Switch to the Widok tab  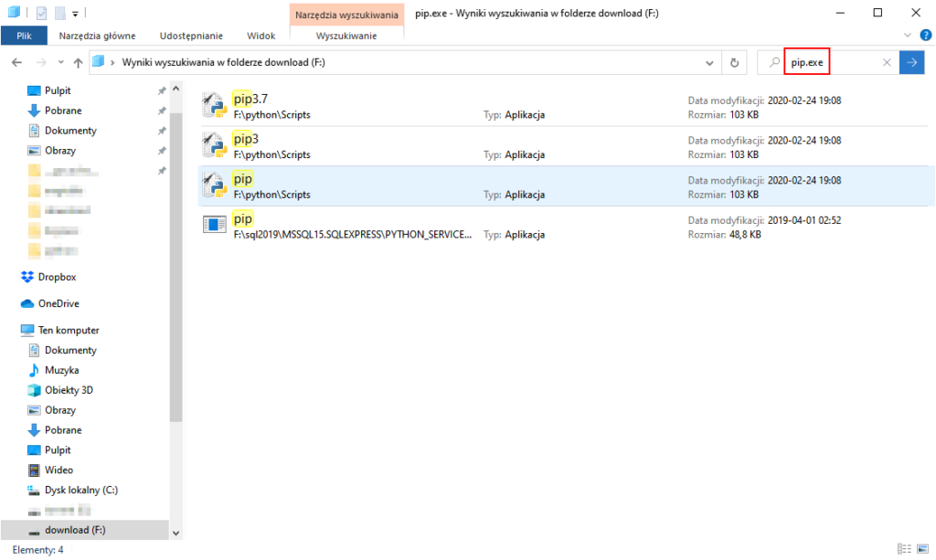[261, 36]
